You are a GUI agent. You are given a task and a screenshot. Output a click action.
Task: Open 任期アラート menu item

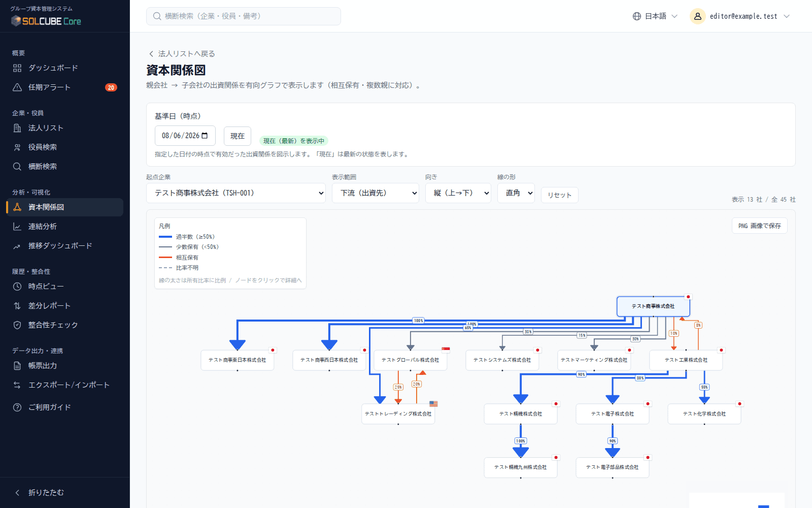[x=65, y=87]
